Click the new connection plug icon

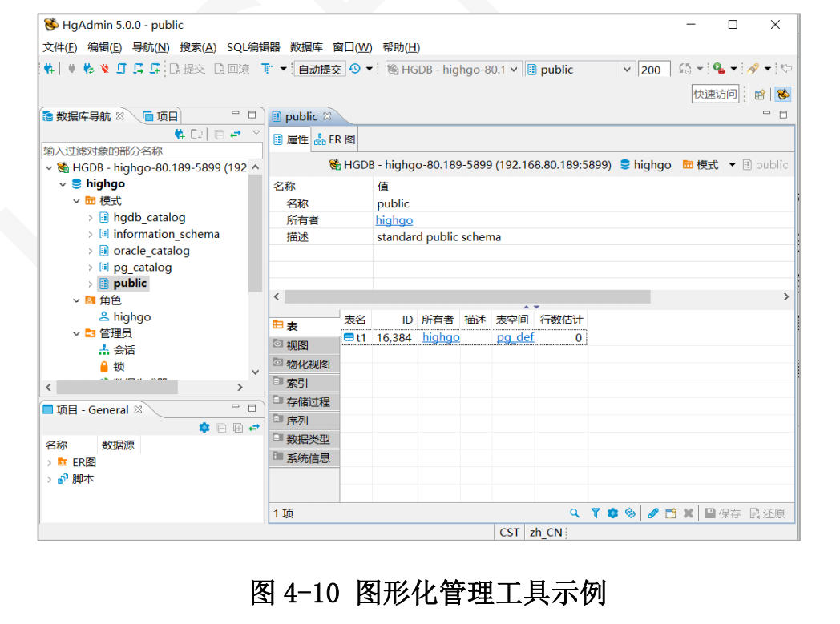[49, 70]
